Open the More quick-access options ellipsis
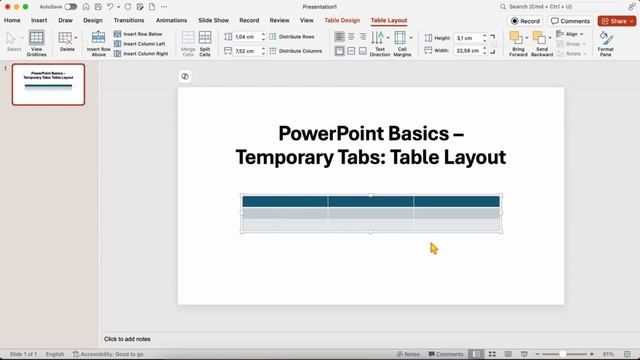The image size is (640, 360). pyautogui.click(x=164, y=7)
